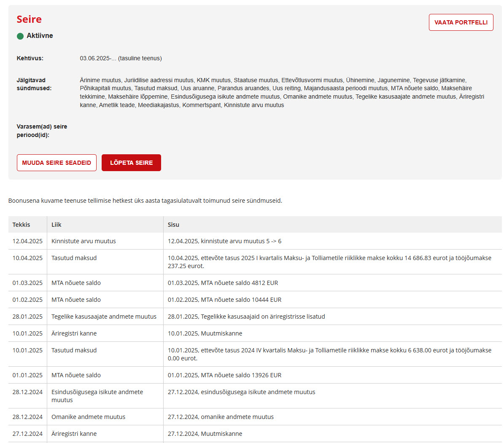
Task: Click the Seire section heading
Action: click(x=29, y=19)
